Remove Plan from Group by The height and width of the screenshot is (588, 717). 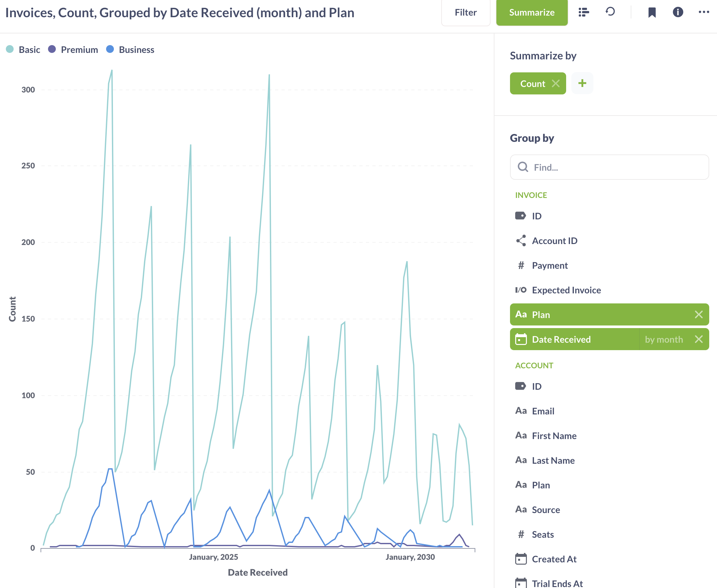coord(699,314)
